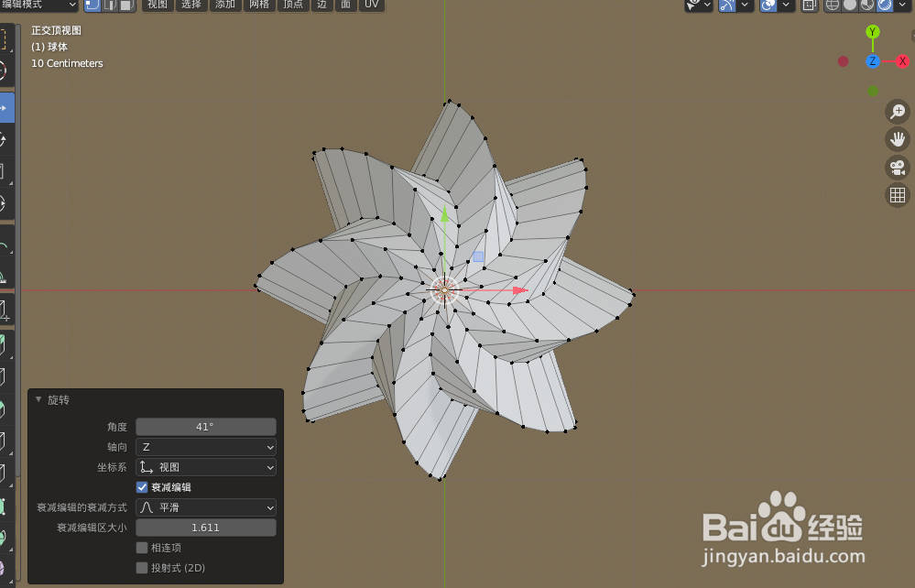Open the 平滑 falloff type dropdown
This screenshot has height=588, width=915.
click(205, 507)
